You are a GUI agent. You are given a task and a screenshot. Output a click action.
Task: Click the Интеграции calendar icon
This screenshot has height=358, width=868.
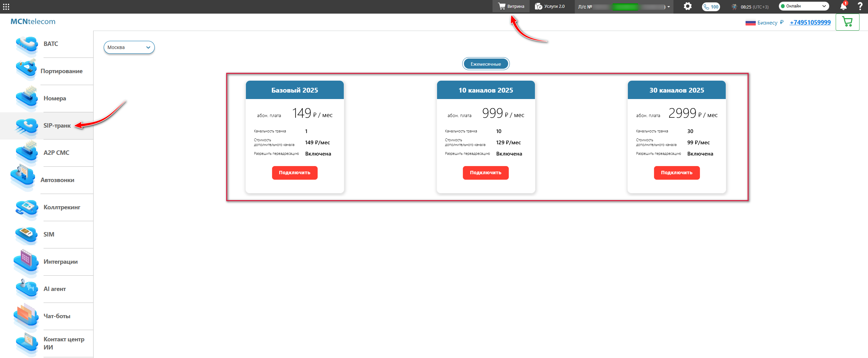coord(27,261)
